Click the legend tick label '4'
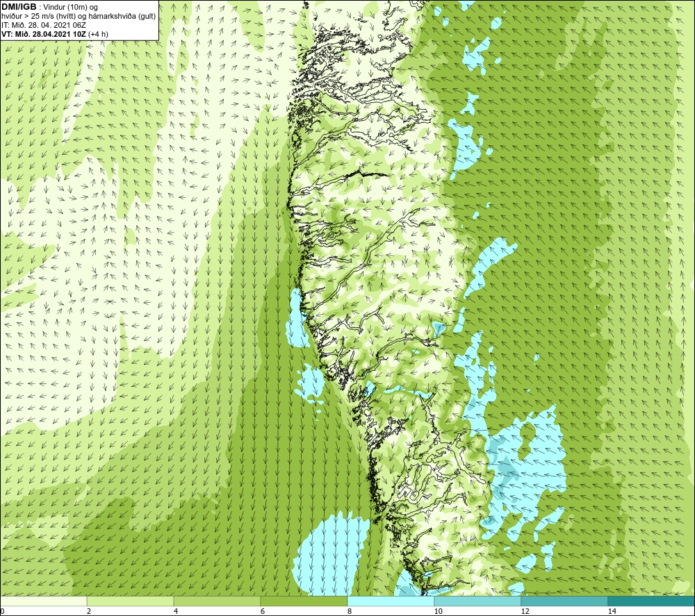The height and width of the screenshot is (616, 695). [x=176, y=612]
